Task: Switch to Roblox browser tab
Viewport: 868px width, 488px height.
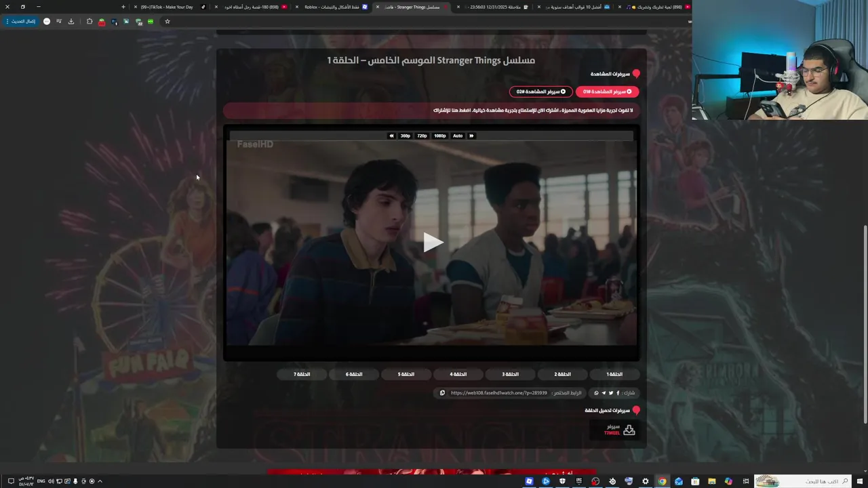Action: [x=334, y=7]
